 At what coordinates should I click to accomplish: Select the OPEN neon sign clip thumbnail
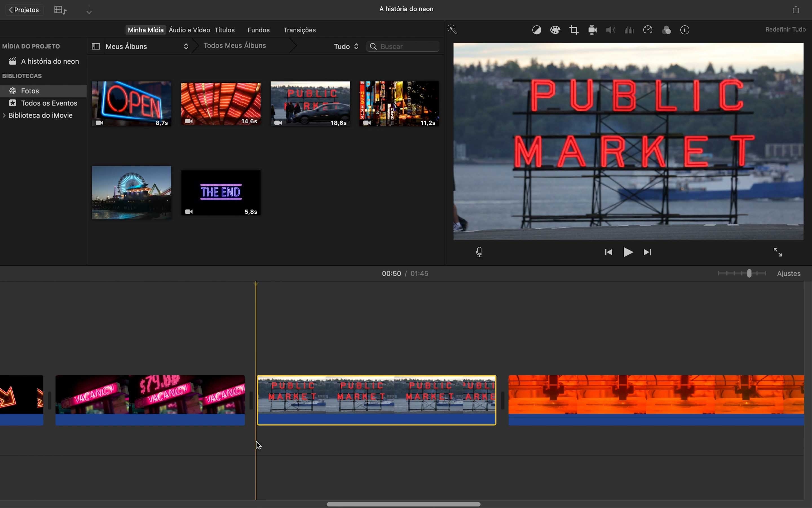click(132, 104)
